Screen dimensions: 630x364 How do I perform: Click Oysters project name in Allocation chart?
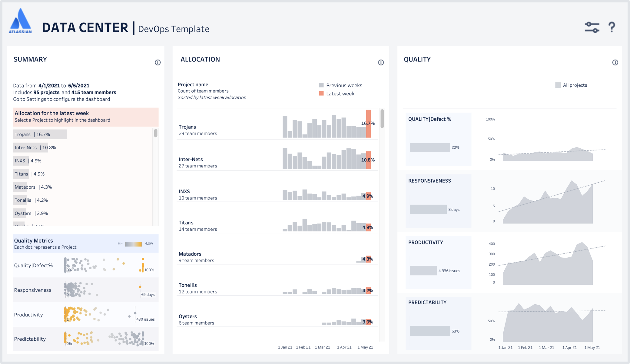tap(188, 316)
